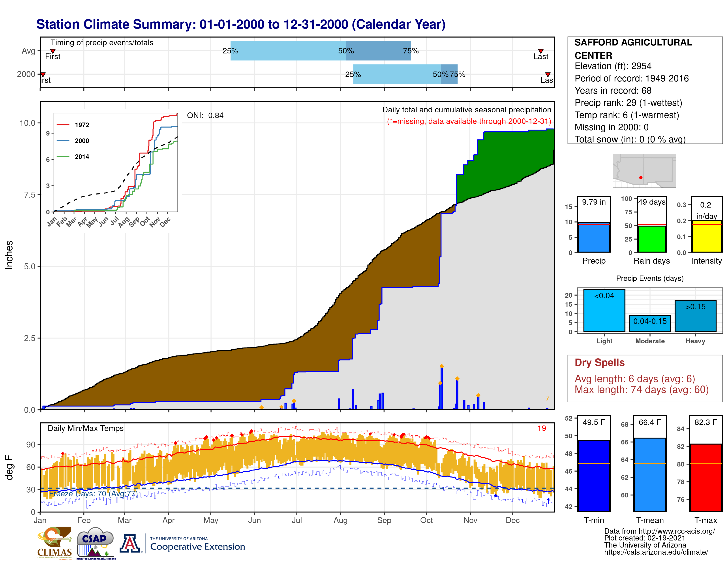728x563 pixels.
Task: Click the 'Dry Spells' heading
Action: 599,363
